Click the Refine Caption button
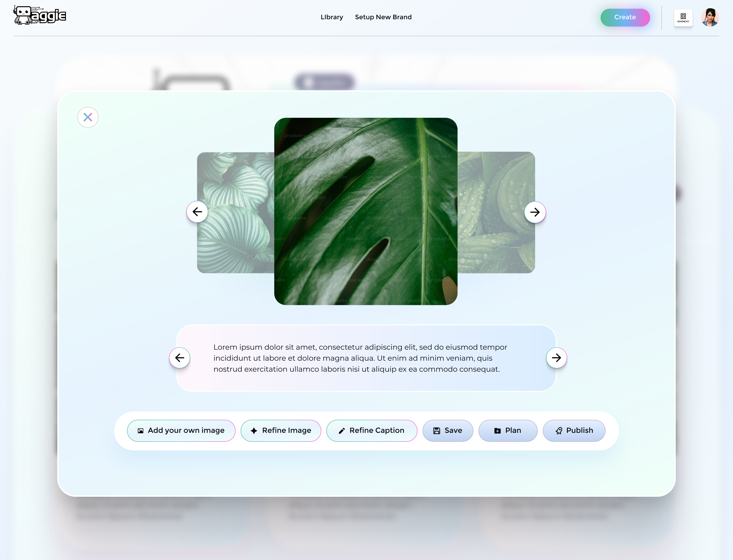733x560 pixels. (372, 430)
